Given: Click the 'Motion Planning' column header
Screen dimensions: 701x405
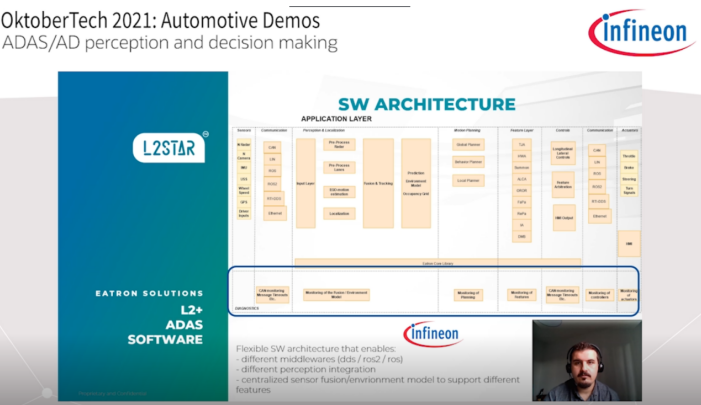Looking at the screenshot, I should coord(467,131).
